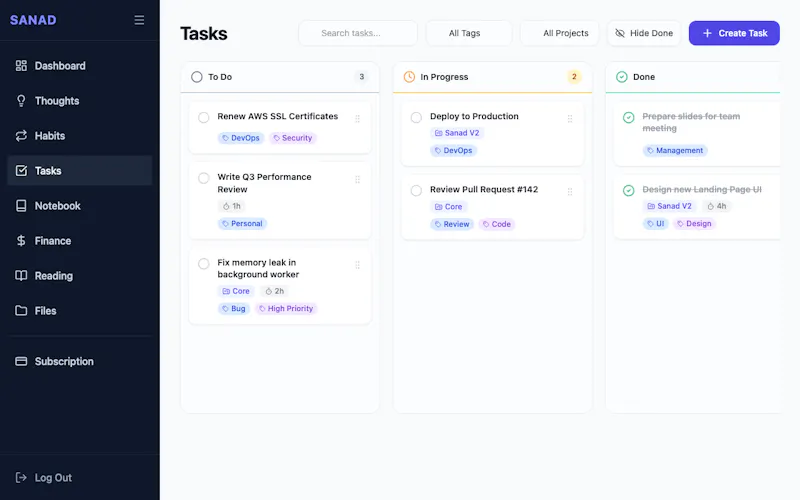This screenshot has height=500, width=800.
Task: Open Review Pull Request #142 title
Action: pyautogui.click(x=484, y=189)
